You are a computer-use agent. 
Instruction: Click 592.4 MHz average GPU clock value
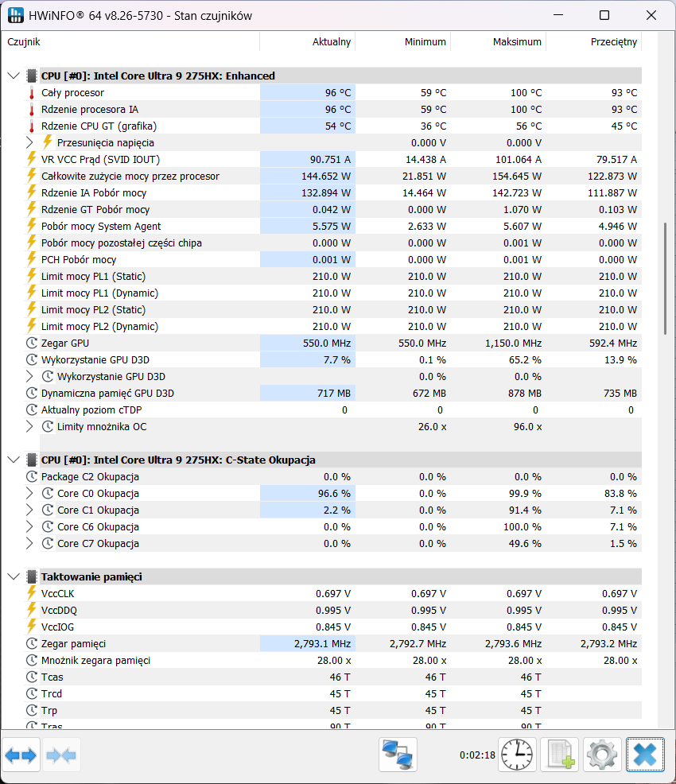tap(613, 343)
